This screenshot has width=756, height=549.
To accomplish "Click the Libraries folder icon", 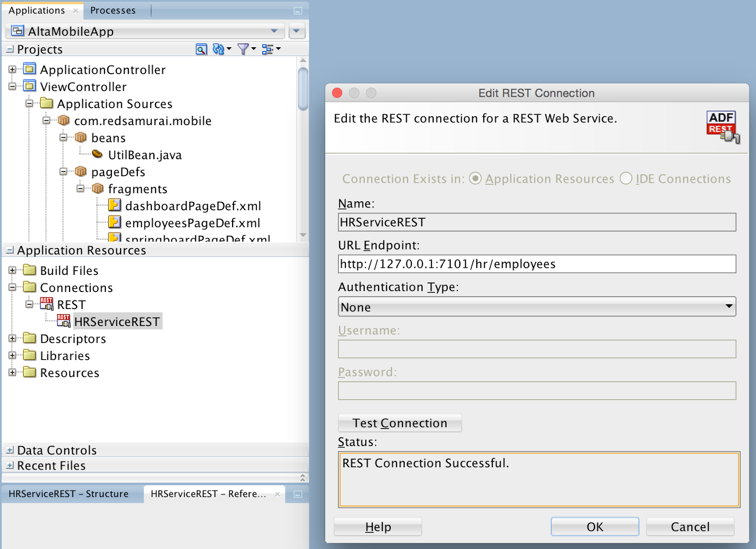I will [30, 355].
